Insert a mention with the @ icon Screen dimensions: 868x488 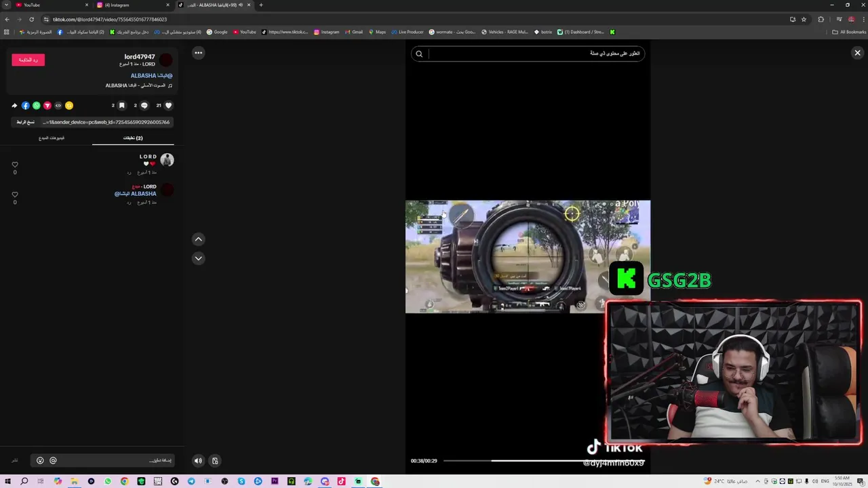point(53,461)
